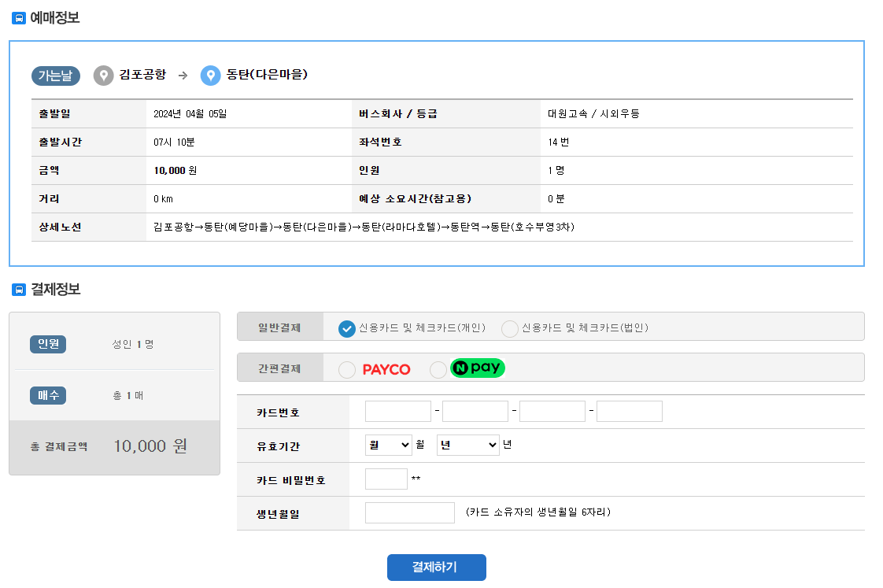Click the N Pay logo

[476, 368]
